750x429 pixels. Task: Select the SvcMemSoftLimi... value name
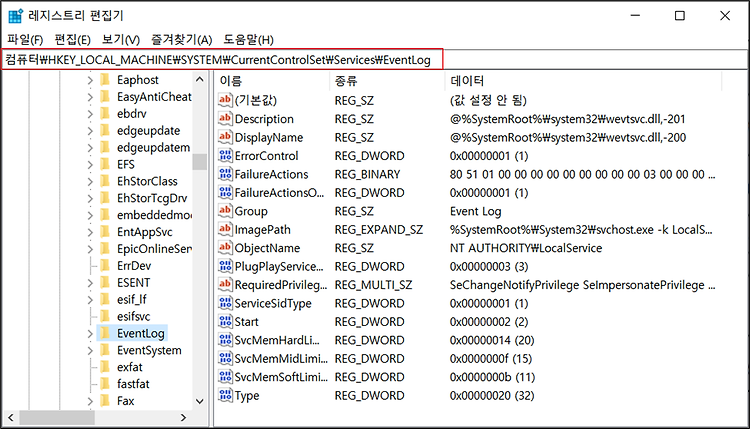[x=281, y=377]
